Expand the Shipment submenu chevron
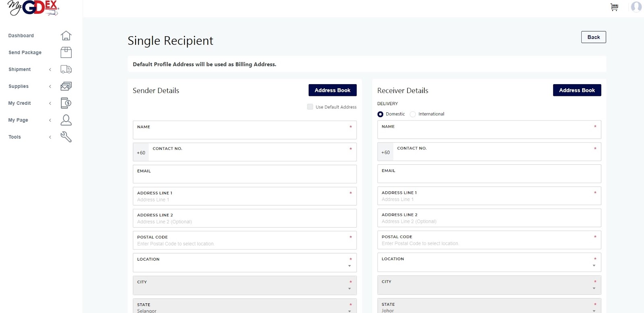The height and width of the screenshot is (313, 644). tap(50, 70)
